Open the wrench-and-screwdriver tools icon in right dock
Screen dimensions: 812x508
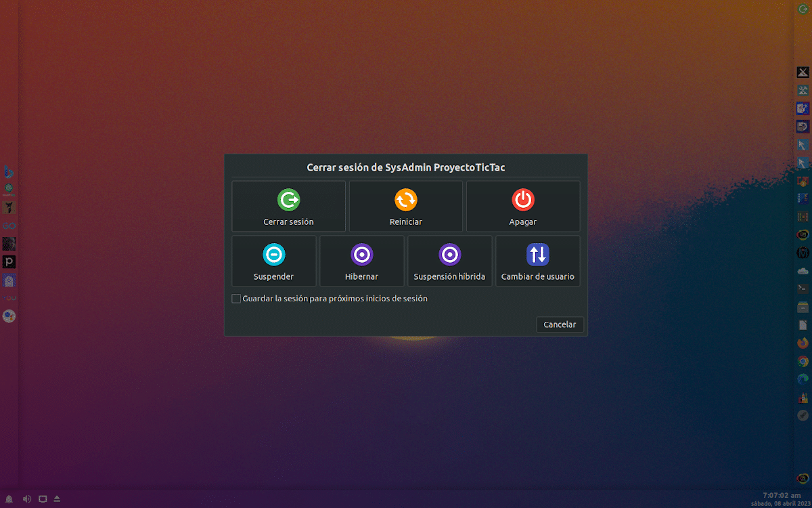[803, 90]
